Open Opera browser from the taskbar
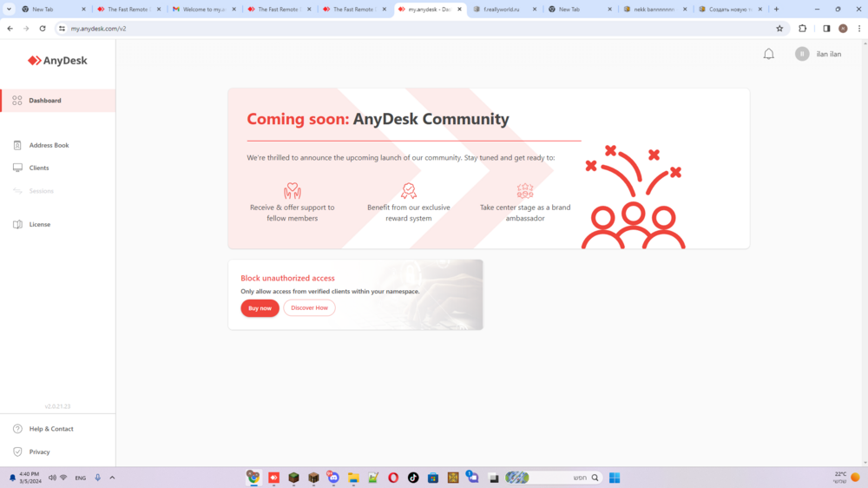This screenshot has width=868, height=488. click(393, 478)
